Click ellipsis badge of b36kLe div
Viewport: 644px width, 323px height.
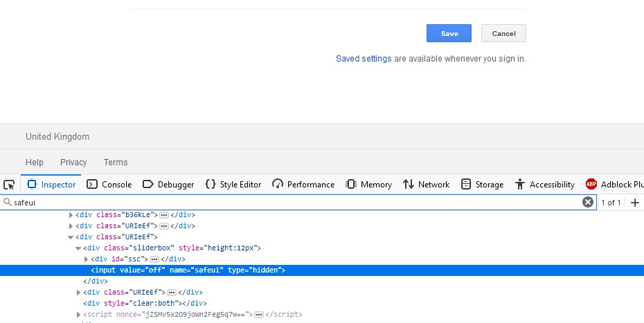(x=164, y=214)
